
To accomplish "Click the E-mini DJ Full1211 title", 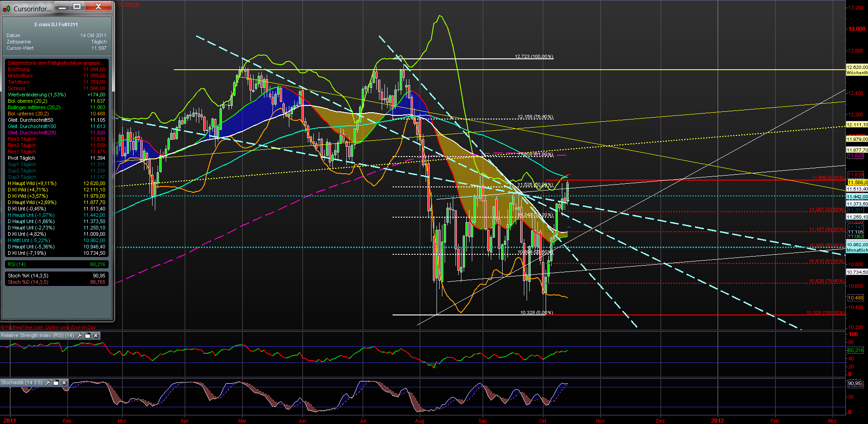I will point(56,24).
